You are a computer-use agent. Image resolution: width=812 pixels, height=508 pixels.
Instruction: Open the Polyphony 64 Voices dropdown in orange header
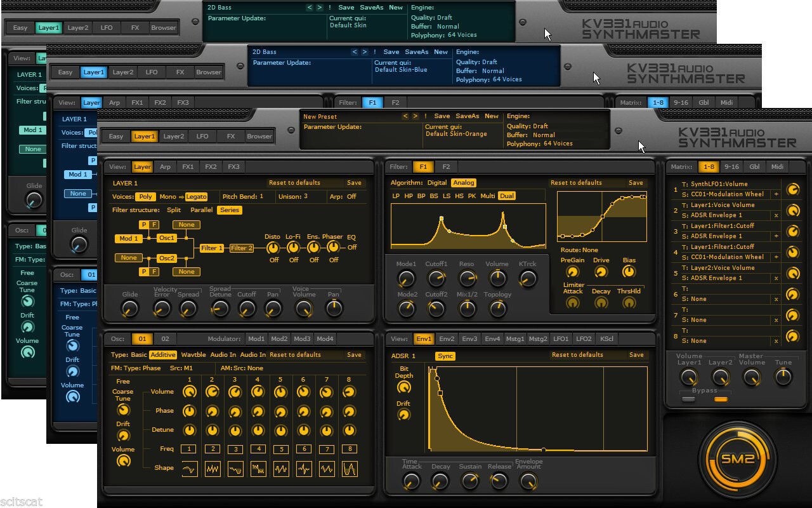558,144
